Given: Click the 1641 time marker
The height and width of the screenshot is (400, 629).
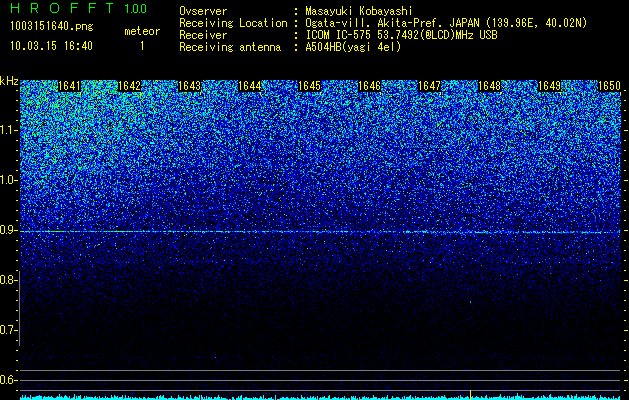Looking at the screenshot, I should tap(69, 86).
